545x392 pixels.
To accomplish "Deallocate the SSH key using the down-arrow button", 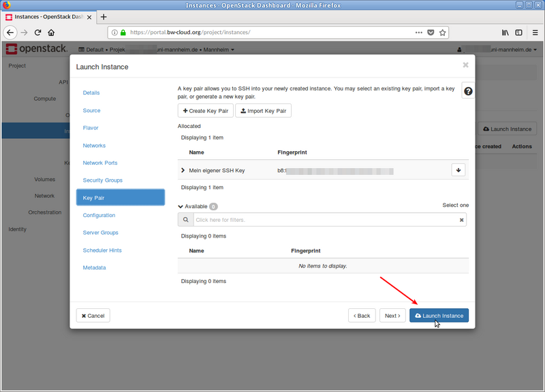I will click(458, 169).
